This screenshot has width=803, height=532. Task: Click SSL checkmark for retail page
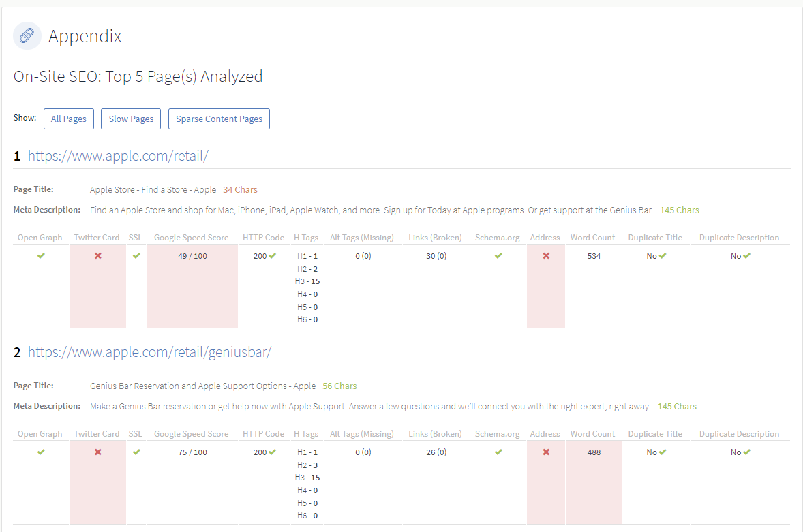point(136,255)
